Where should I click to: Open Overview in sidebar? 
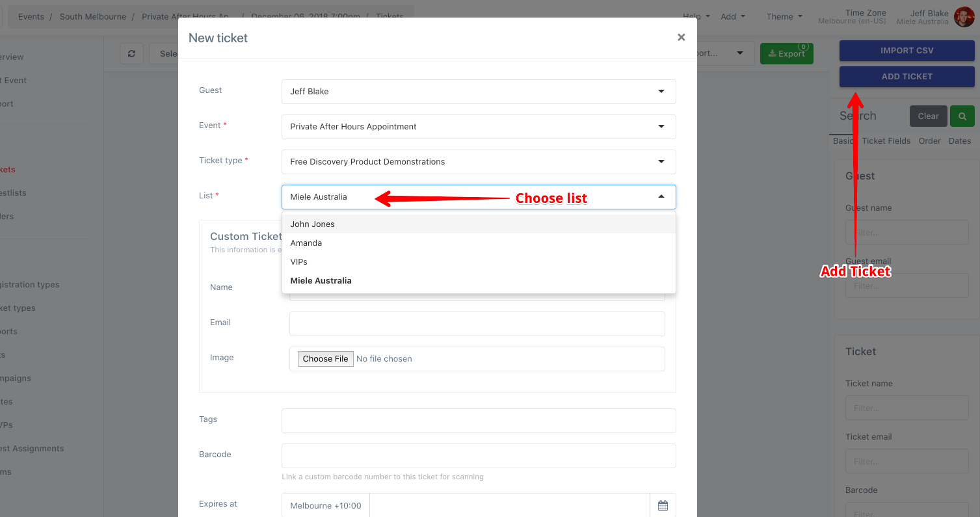[x=12, y=57]
